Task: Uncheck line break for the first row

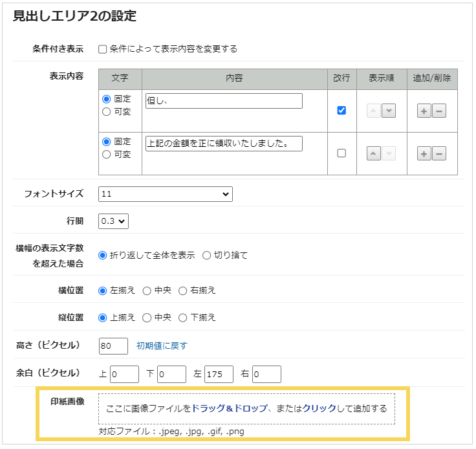Action: point(341,111)
